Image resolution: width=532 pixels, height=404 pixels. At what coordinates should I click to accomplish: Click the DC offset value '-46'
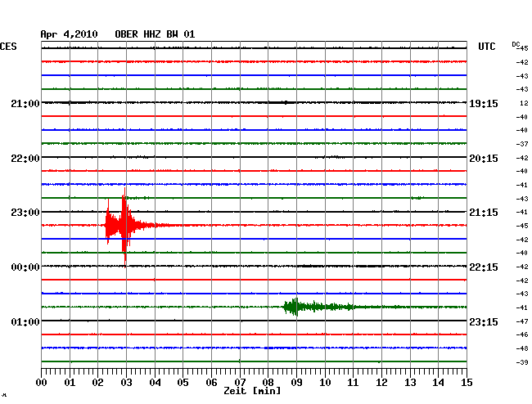(x=522, y=334)
